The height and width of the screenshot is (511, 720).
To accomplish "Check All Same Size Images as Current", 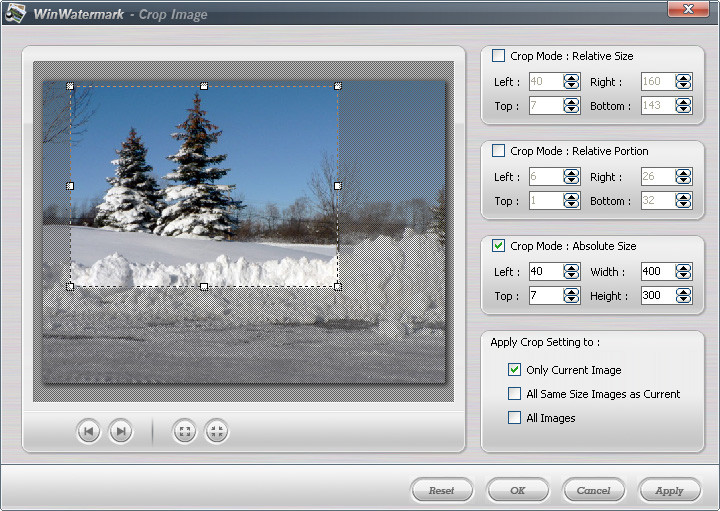I will tap(515, 394).
